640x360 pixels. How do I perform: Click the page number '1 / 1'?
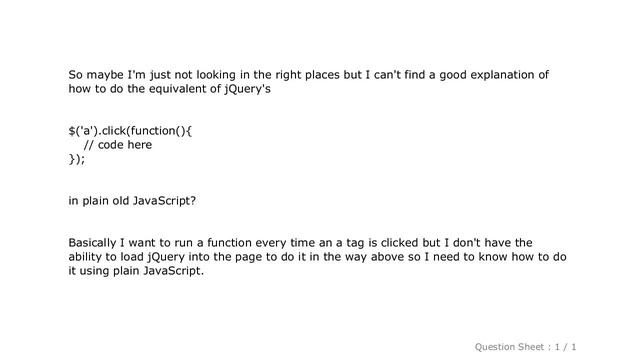pyautogui.click(x=565, y=347)
